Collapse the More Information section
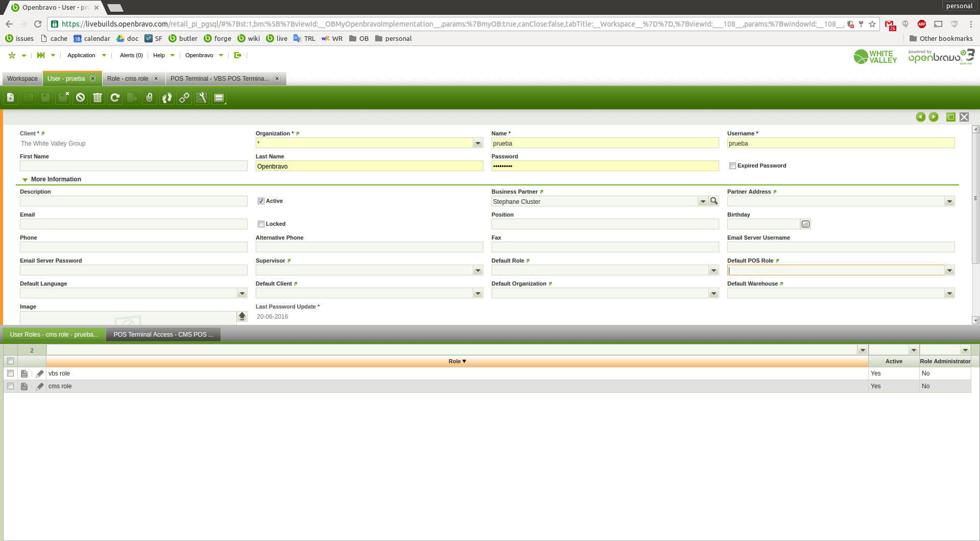The width and height of the screenshot is (980, 541). click(25, 180)
